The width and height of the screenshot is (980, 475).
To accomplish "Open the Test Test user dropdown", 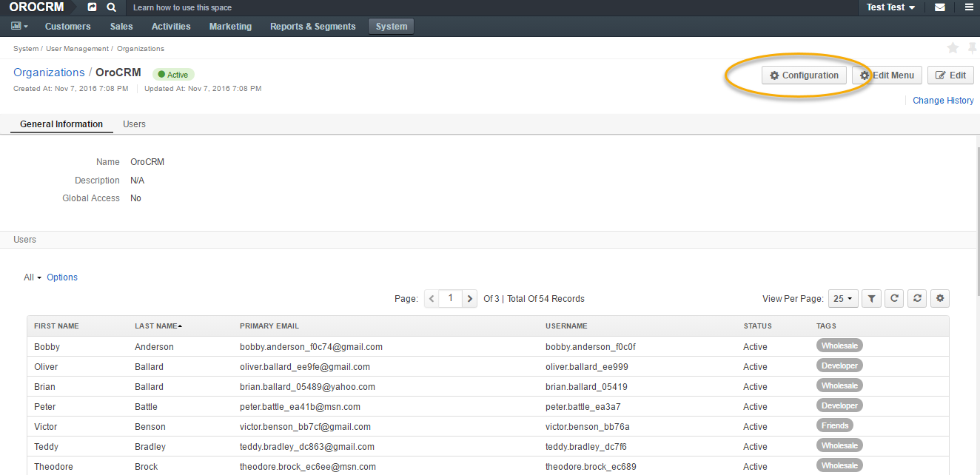I will click(890, 7).
